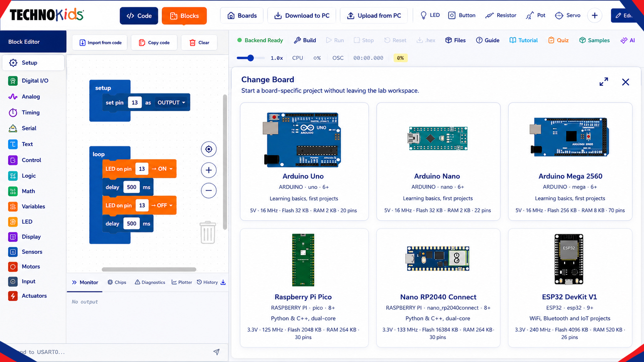Send the serial message with the arrow icon

point(216,352)
